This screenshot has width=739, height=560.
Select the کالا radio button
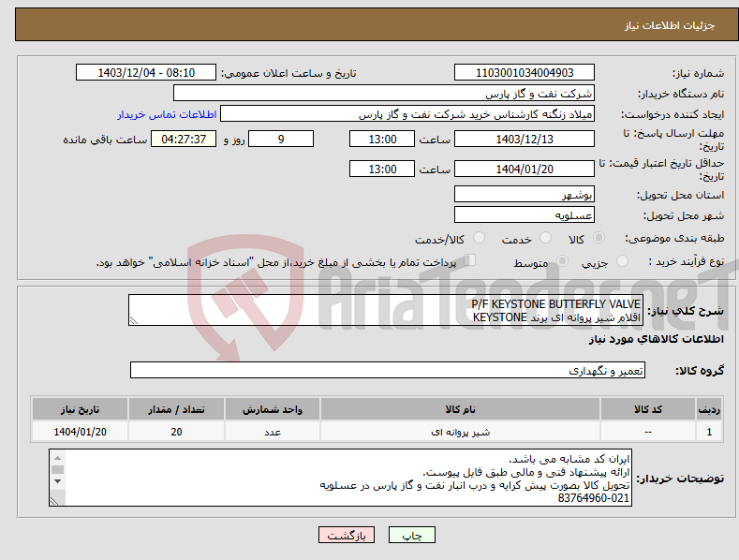point(599,238)
